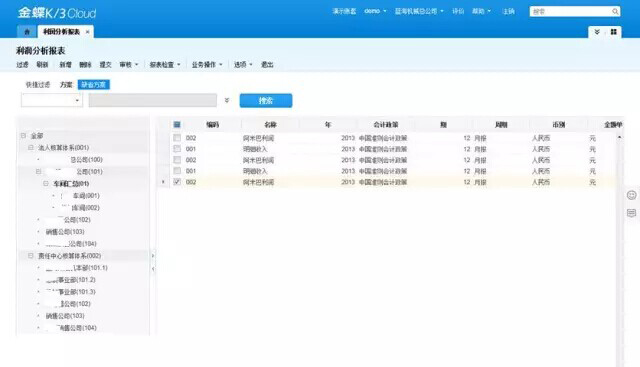Select 事业部(101.3) in the tree
640x367 pixels.
click(x=77, y=292)
